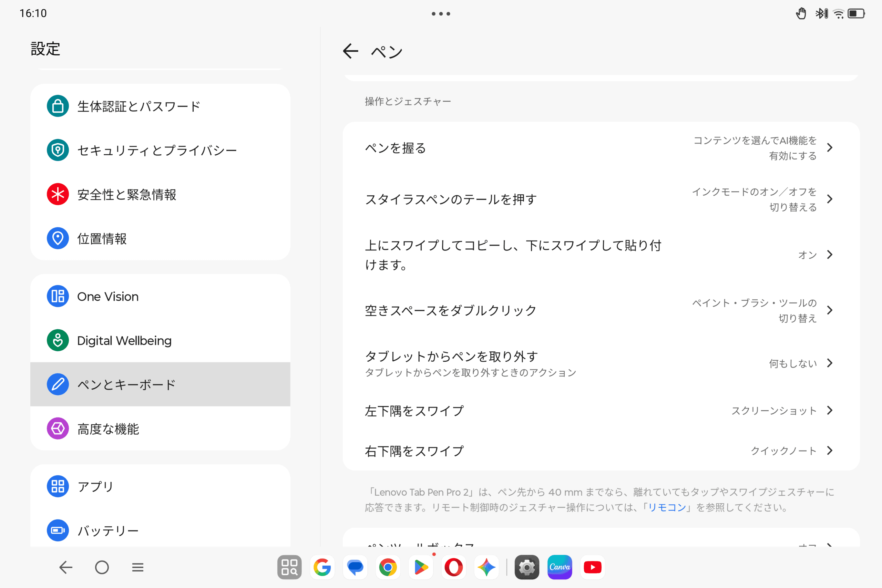Tap the red safety and emergency asterisk icon
The height and width of the screenshot is (588, 882).
click(x=58, y=194)
